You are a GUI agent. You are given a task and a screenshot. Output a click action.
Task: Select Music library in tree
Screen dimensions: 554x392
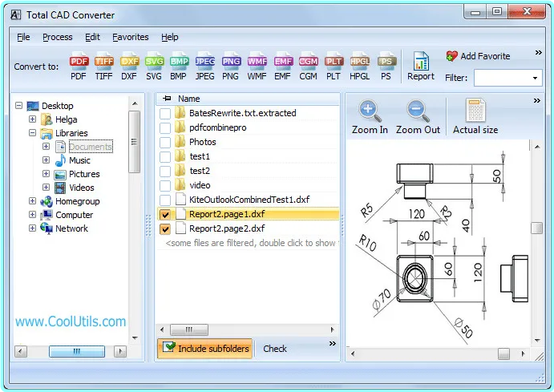tap(80, 160)
